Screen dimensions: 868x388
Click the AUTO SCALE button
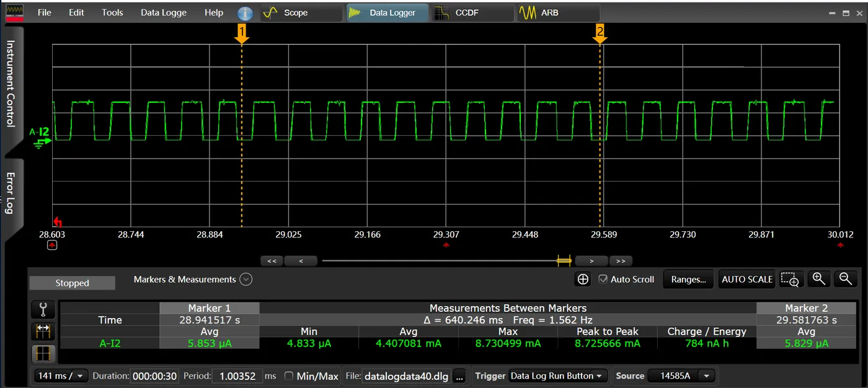pyautogui.click(x=747, y=280)
